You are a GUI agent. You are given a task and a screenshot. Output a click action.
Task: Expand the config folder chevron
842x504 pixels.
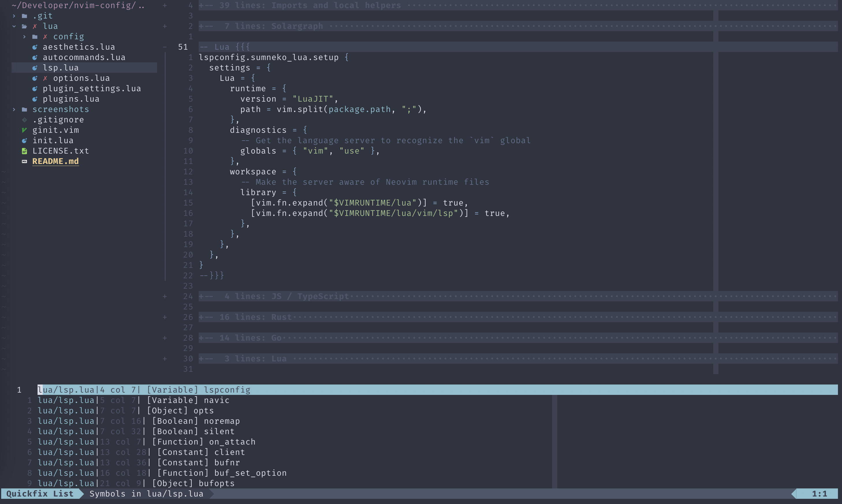pos(24,37)
